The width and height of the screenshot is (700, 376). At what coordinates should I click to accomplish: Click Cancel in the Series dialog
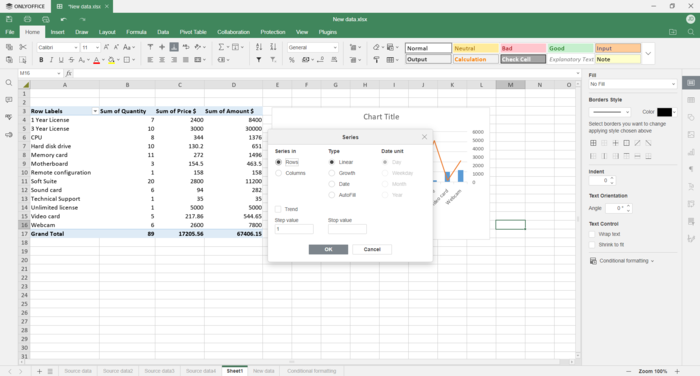click(372, 249)
